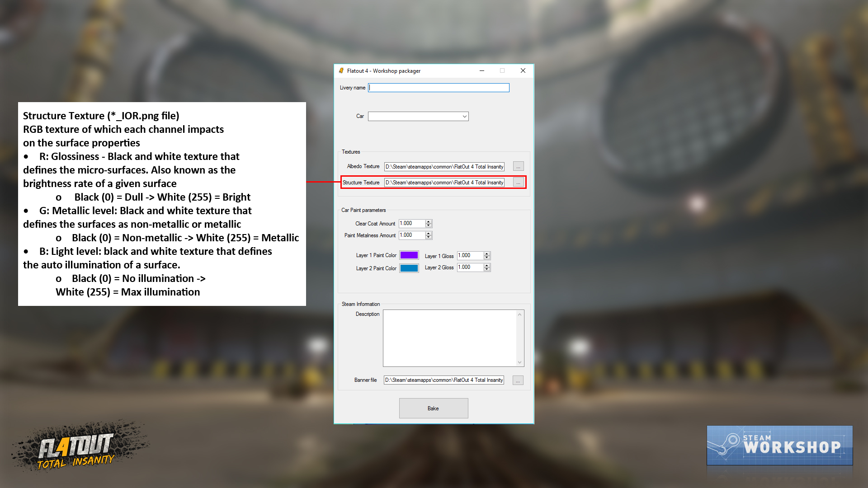Click the 'Banner file' label
Image resolution: width=868 pixels, height=488 pixels.
[365, 380]
